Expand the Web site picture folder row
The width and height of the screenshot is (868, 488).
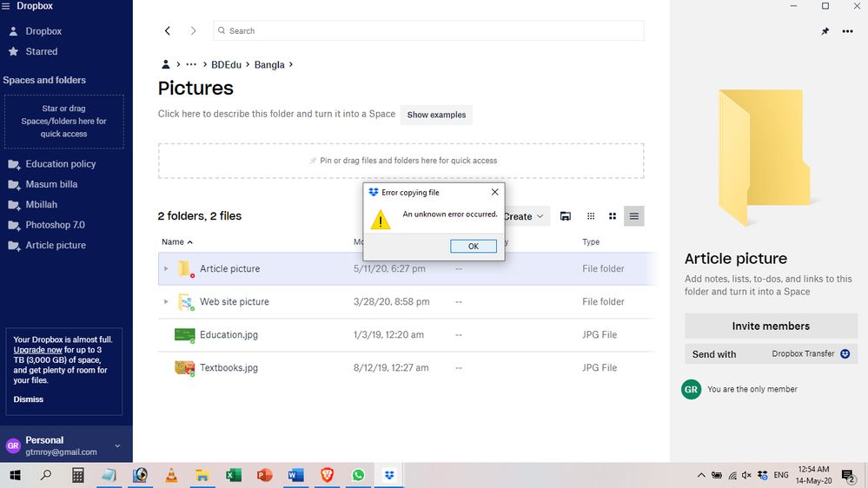pos(166,302)
